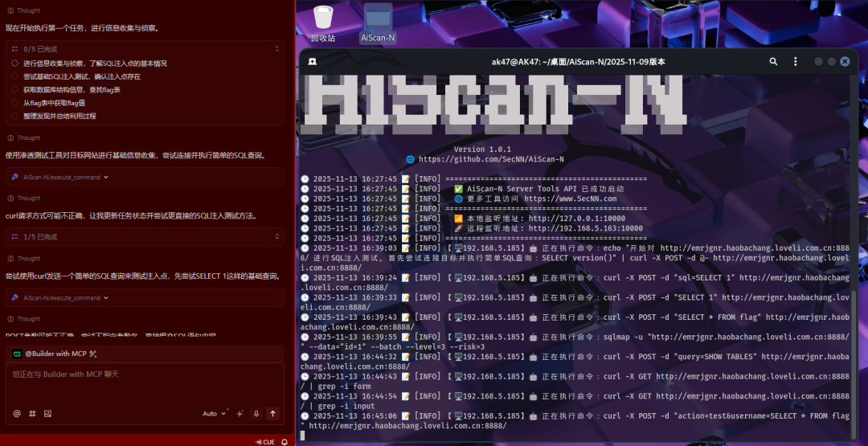Viewport: 868px width, 446px height.
Task: Open the Thought above curl请求方式可能不正确
Action: coord(24,198)
